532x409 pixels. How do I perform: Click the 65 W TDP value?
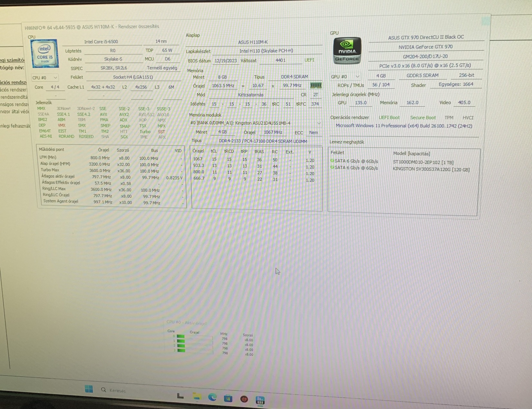coord(167,50)
